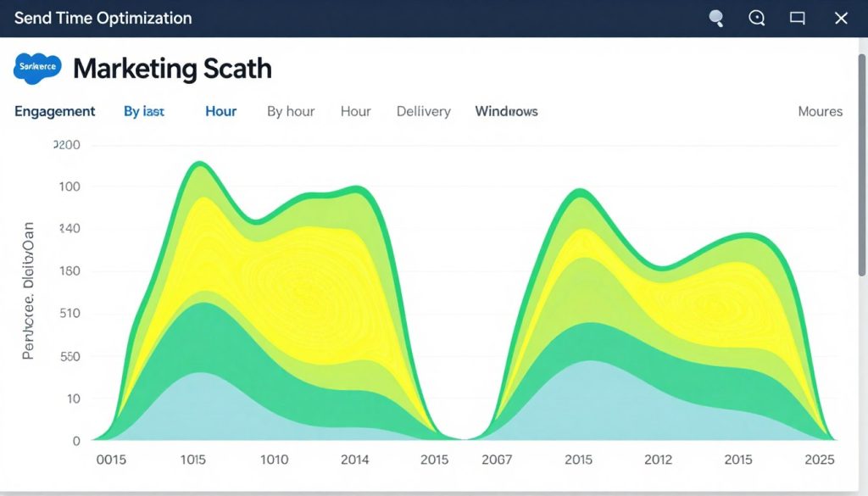The height and width of the screenshot is (496, 868).
Task: Click the Moures link on the right
Action: pyautogui.click(x=820, y=111)
